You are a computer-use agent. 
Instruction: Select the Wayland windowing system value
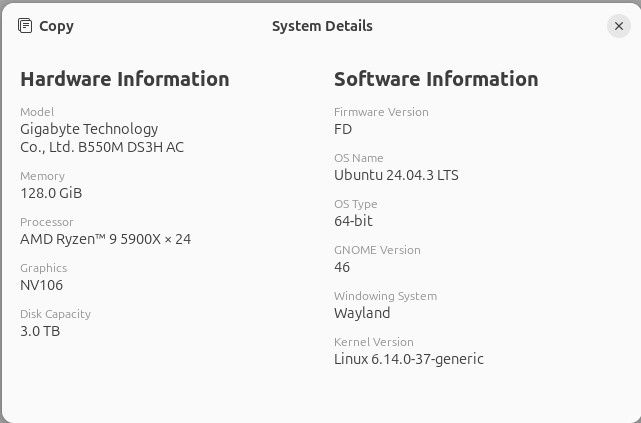[x=362, y=313]
